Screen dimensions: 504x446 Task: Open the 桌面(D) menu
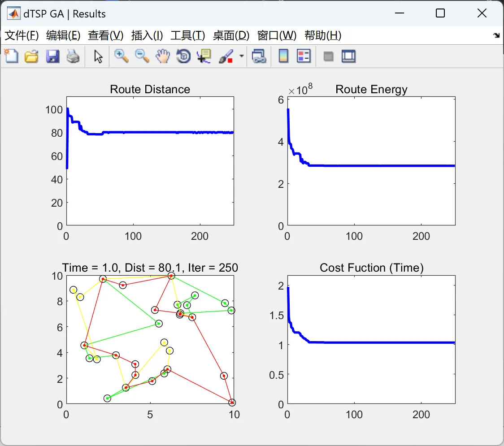pyautogui.click(x=231, y=35)
